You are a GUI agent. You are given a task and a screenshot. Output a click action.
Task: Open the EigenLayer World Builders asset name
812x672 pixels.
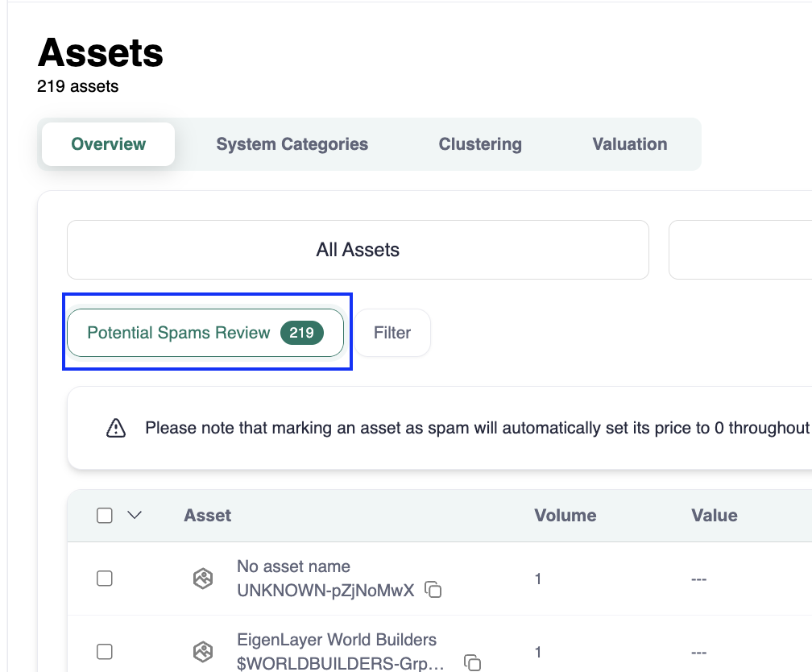337,640
